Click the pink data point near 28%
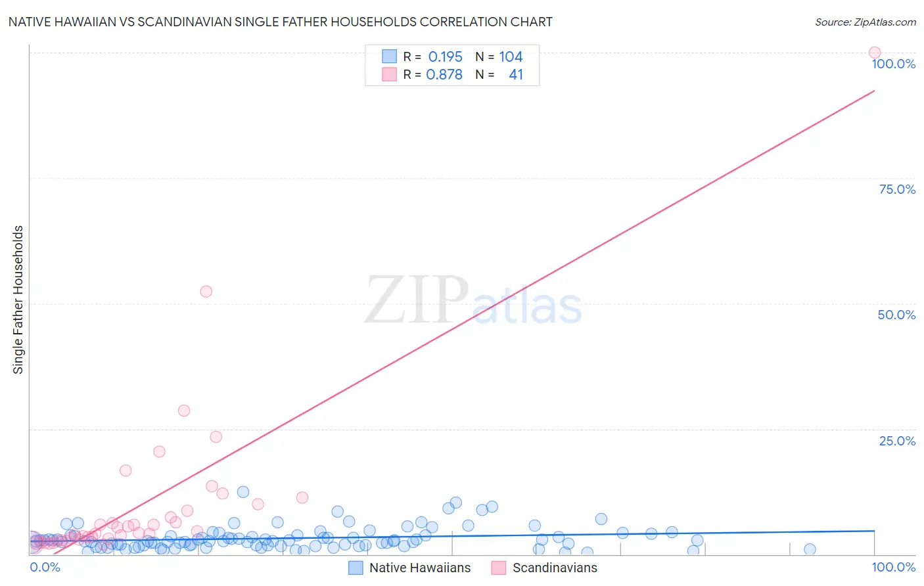 click(x=184, y=411)
